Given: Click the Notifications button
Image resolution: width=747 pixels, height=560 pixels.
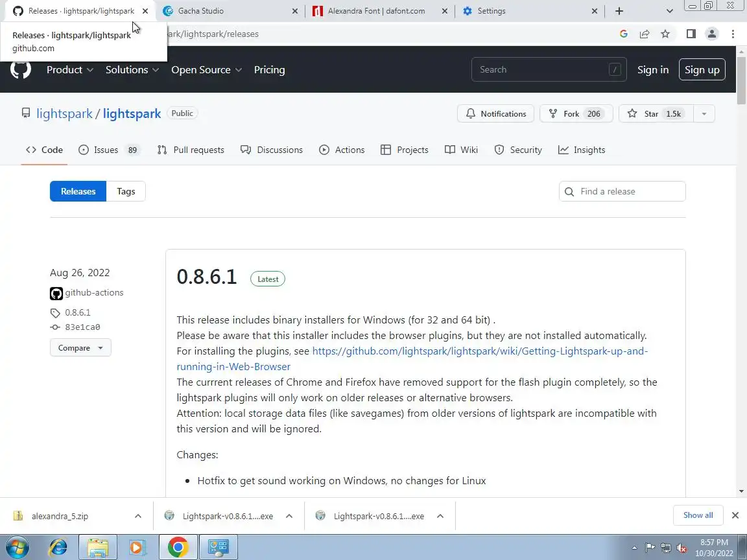Looking at the screenshot, I should pos(495,113).
